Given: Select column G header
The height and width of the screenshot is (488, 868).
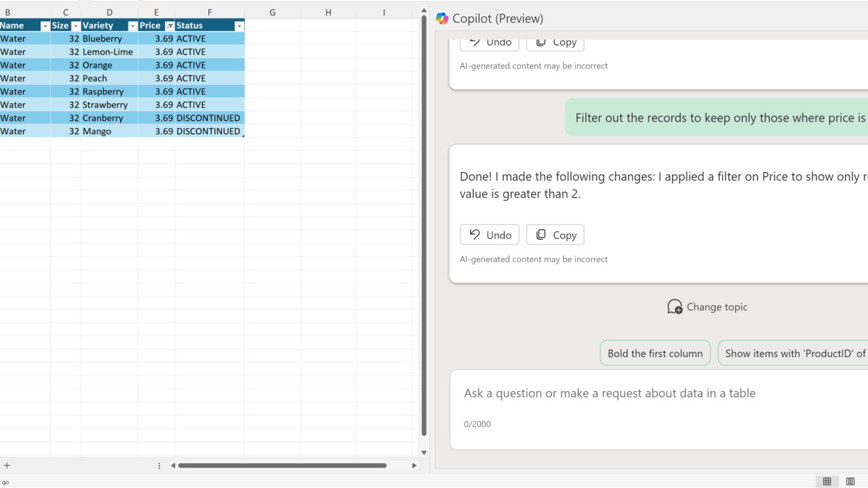Looking at the screenshot, I should pyautogui.click(x=272, y=12).
